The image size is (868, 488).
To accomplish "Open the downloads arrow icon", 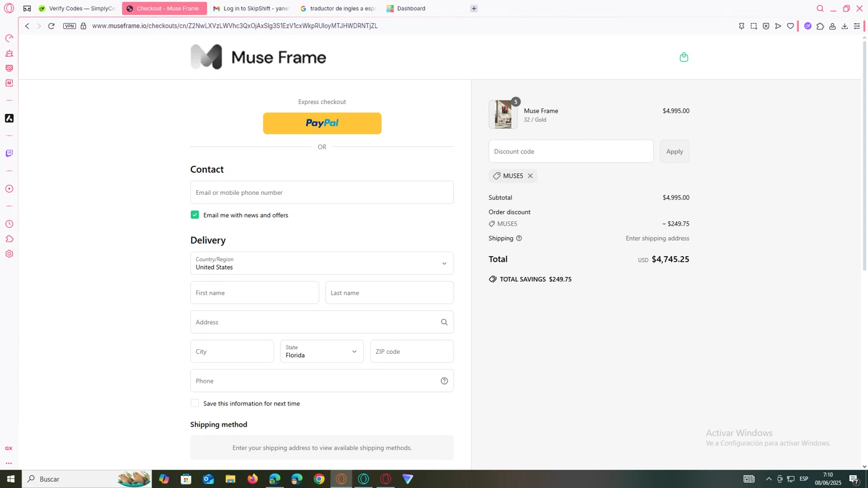I will [x=844, y=26].
